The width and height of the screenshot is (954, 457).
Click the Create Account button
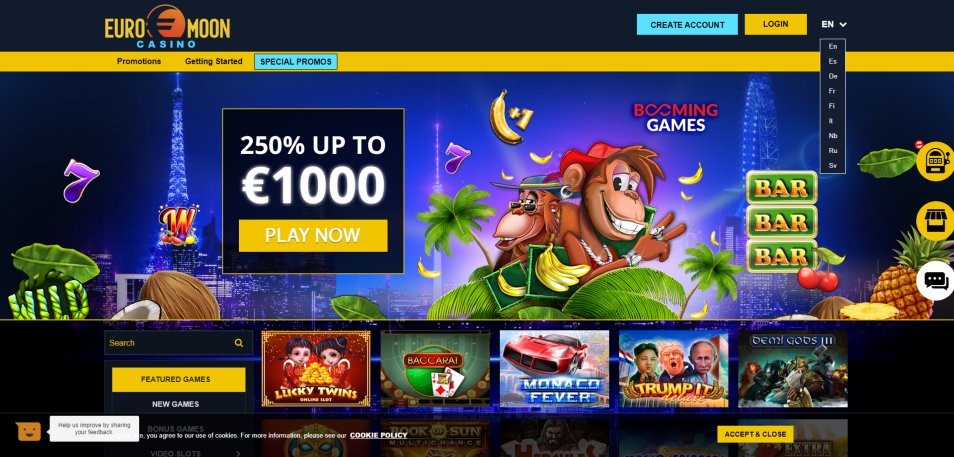[x=688, y=24]
